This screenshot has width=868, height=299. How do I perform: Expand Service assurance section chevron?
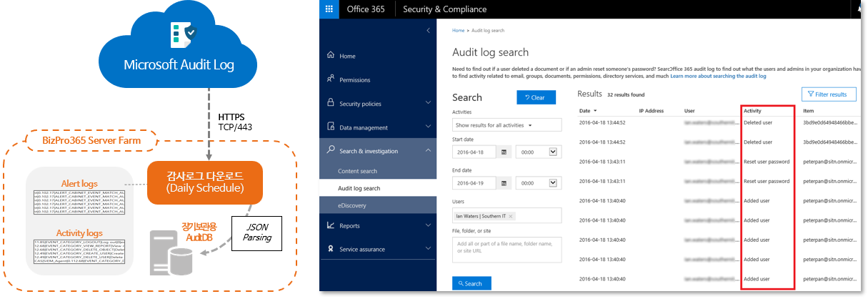coord(427,249)
